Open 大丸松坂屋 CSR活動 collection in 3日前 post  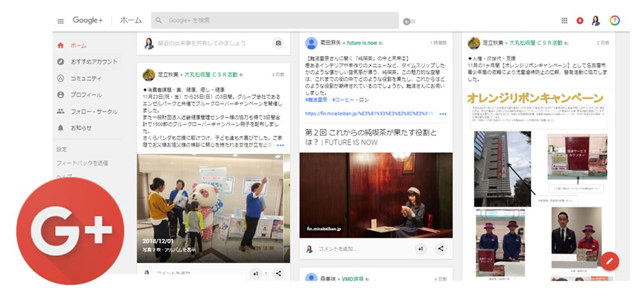pyautogui.click(x=211, y=75)
